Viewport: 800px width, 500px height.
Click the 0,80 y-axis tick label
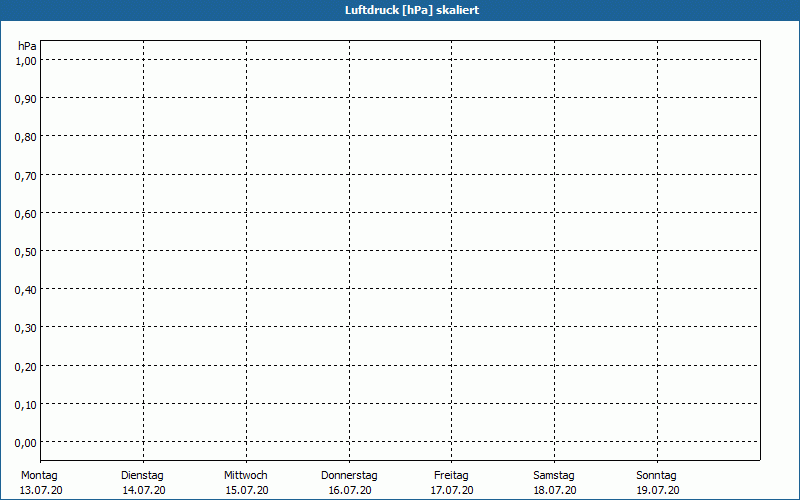pos(26,136)
